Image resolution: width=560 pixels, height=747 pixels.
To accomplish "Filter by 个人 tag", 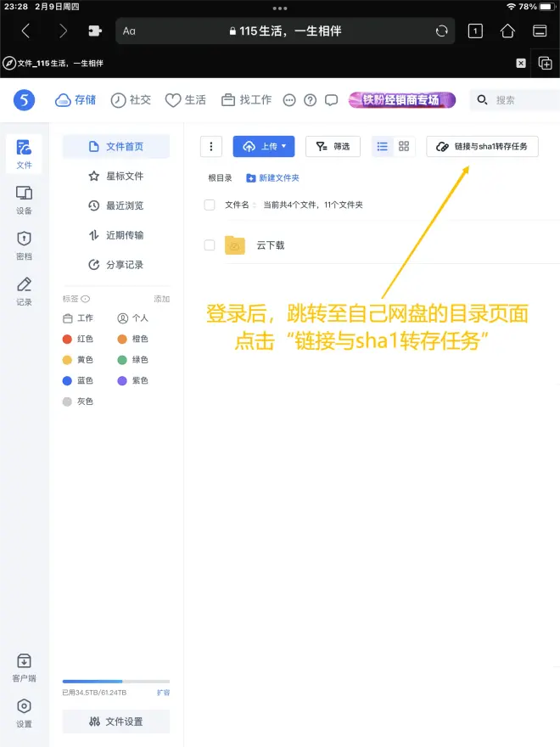I will (x=133, y=317).
